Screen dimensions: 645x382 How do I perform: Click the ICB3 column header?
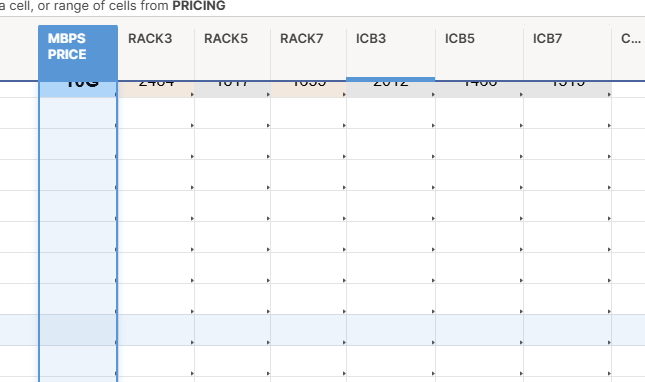(x=391, y=53)
